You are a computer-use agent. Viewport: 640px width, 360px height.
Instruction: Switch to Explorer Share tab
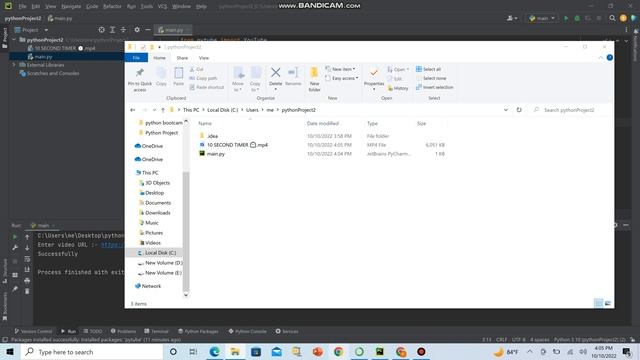point(182,58)
